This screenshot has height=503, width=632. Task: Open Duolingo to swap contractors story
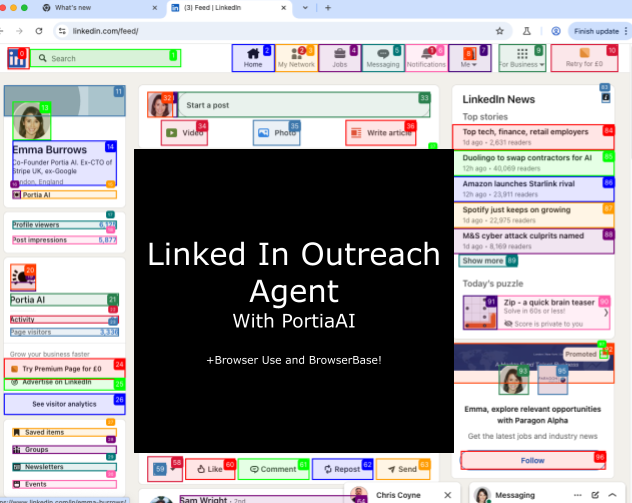click(x=533, y=163)
